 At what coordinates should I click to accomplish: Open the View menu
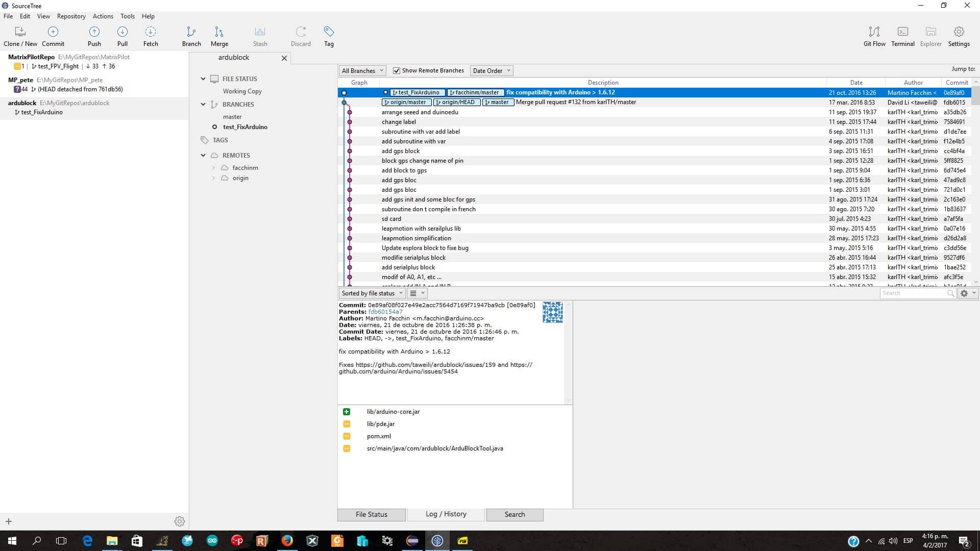click(x=43, y=16)
